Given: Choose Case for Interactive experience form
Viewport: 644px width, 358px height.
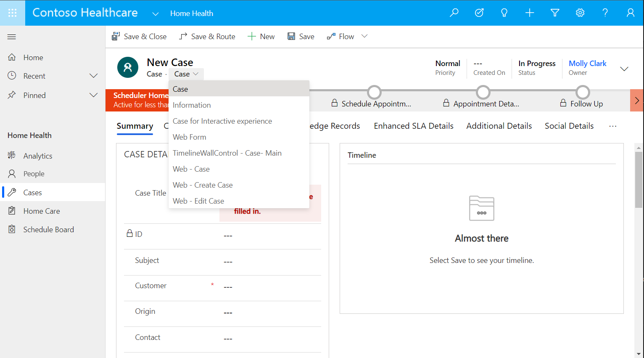Looking at the screenshot, I should pos(239,121).
